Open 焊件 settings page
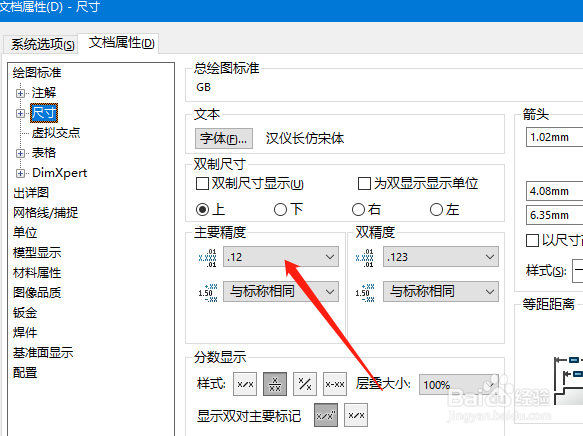The image size is (583, 436). pyautogui.click(x=25, y=333)
